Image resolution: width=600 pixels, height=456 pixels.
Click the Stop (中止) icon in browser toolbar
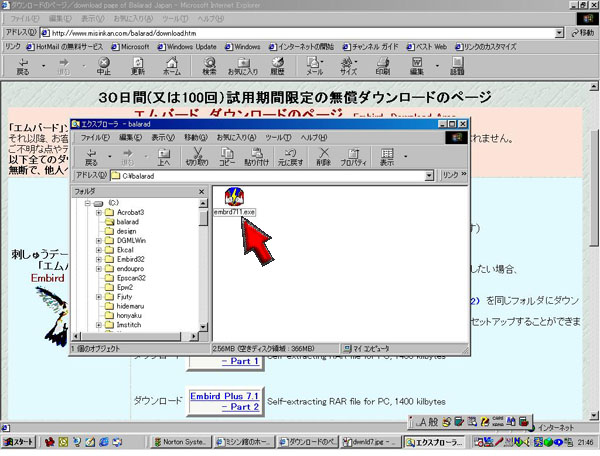click(104, 67)
